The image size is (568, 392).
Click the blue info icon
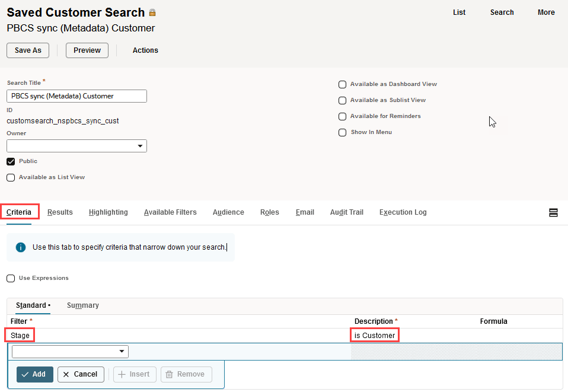[x=21, y=247]
